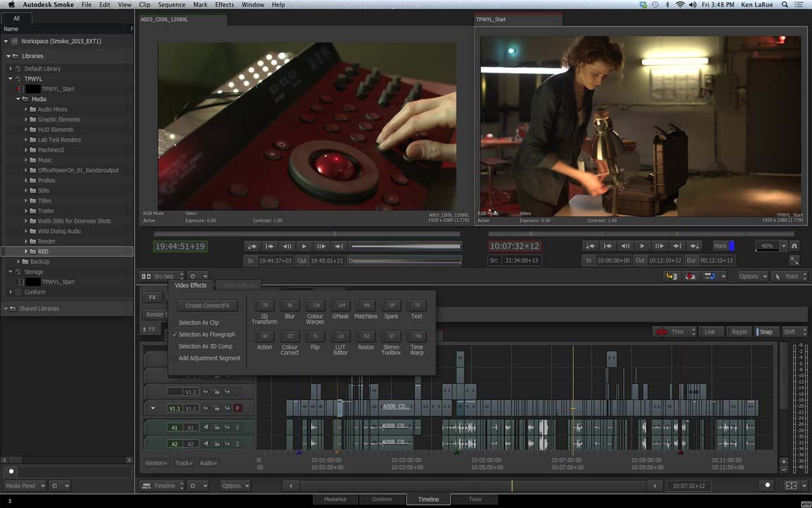
Task: Collapse the TPWYL library
Action: tap(11, 79)
